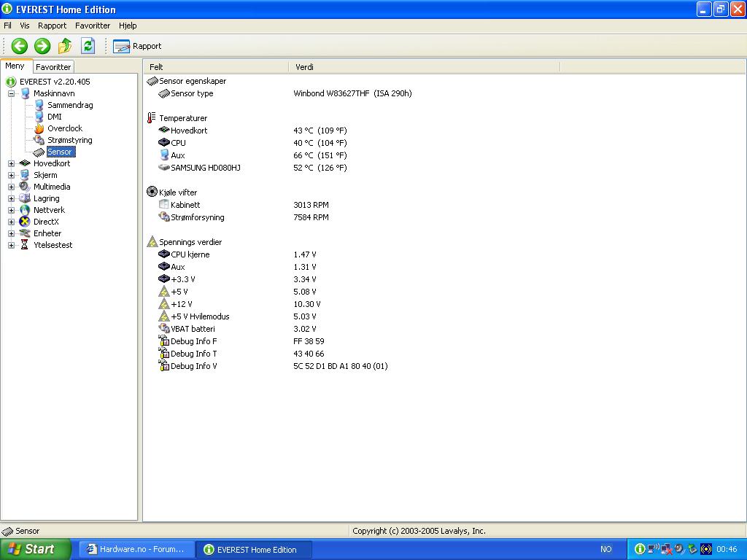The height and width of the screenshot is (560, 747).
Task: Click the Temperaturer thermometer icon
Action: pos(152,118)
